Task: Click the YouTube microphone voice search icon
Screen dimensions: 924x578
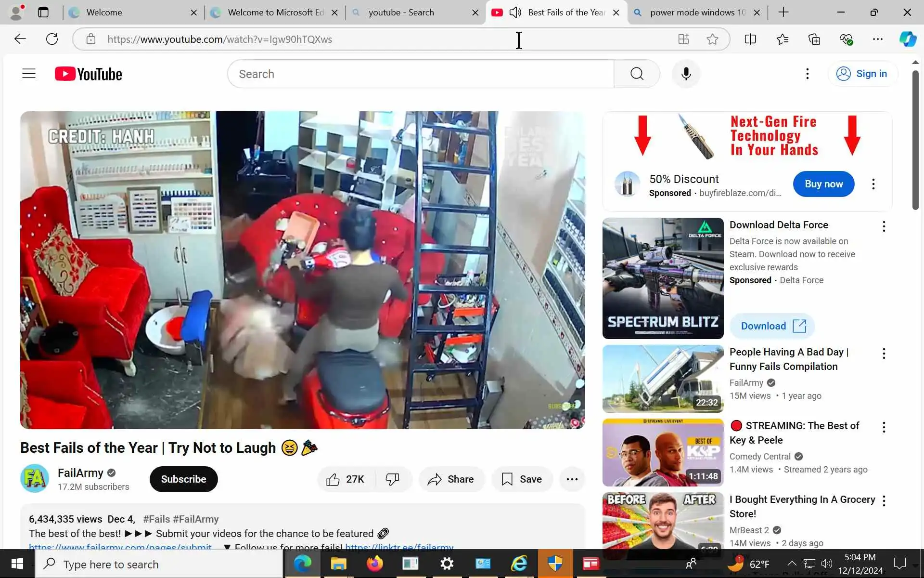Action: [686, 74]
